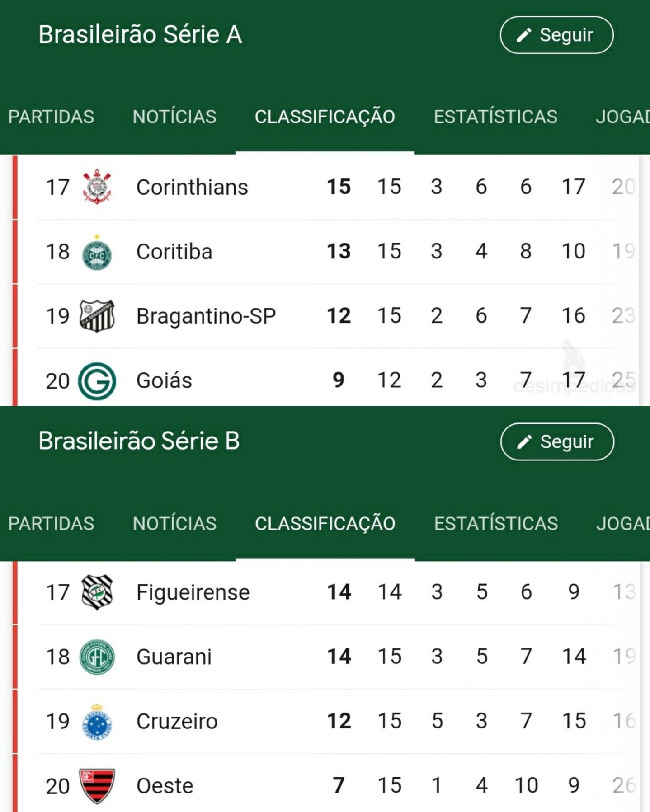Click the Coritiba team crest
This screenshot has width=650, height=812.
97,253
